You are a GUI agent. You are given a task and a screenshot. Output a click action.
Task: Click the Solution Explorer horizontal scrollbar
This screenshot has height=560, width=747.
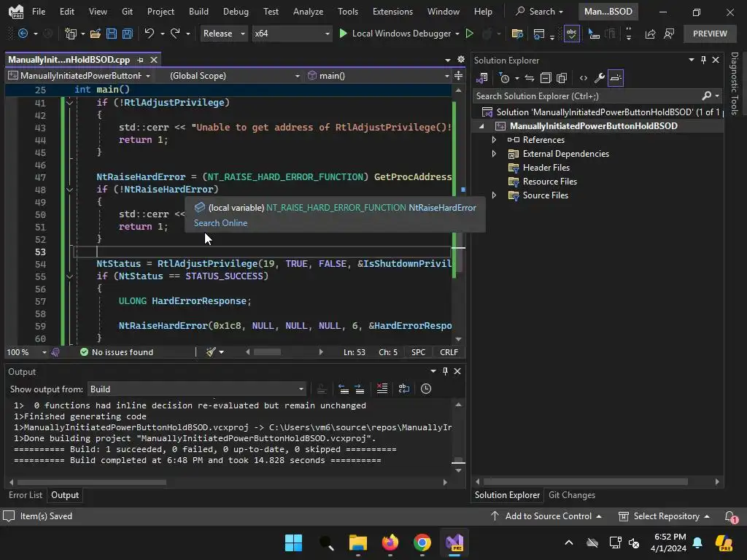(x=586, y=481)
